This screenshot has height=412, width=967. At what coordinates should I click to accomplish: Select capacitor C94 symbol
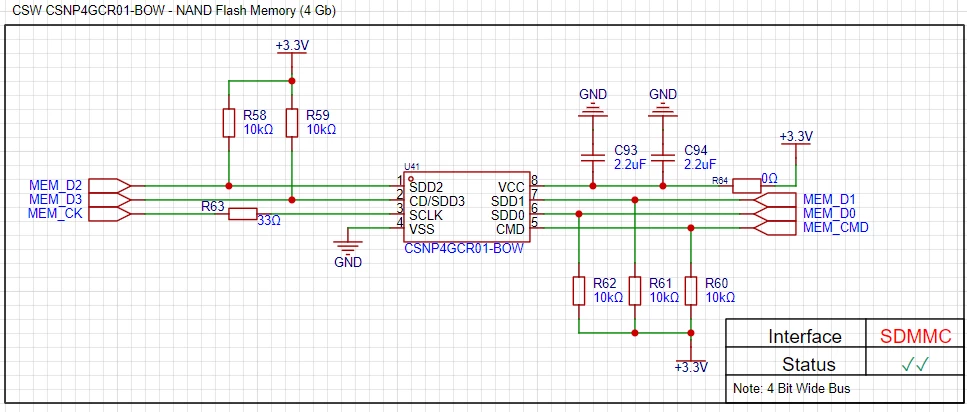coord(663,157)
